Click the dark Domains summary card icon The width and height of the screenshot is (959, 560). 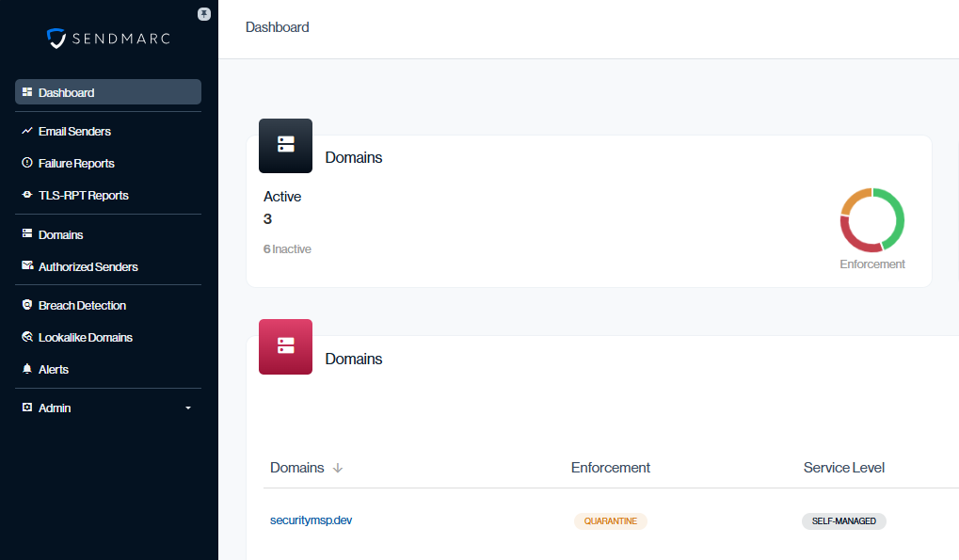pyautogui.click(x=285, y=146)
